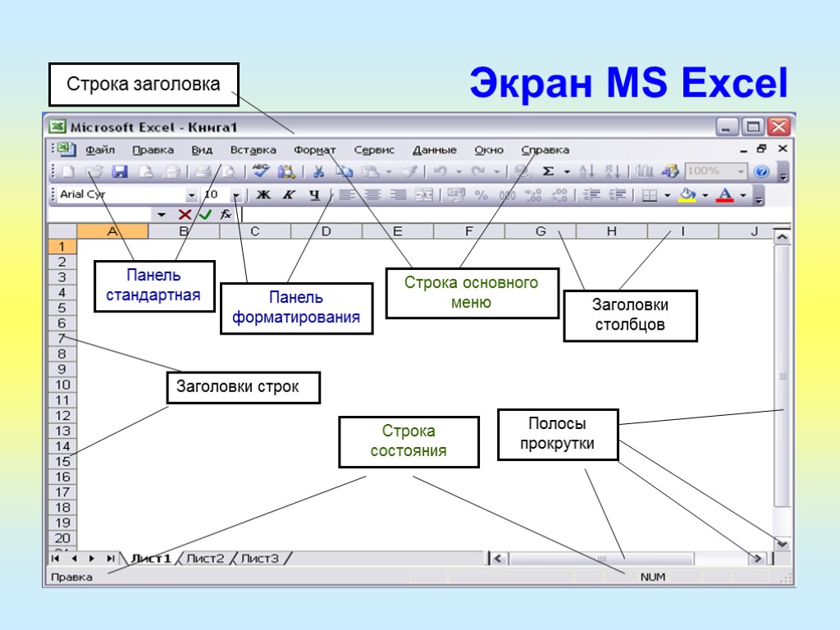Open the Borders style arrow

668,195
